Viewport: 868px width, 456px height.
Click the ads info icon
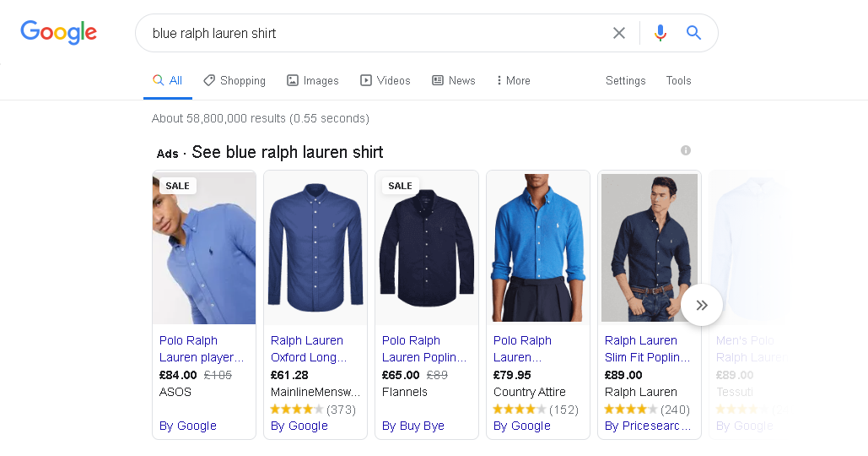685,150
